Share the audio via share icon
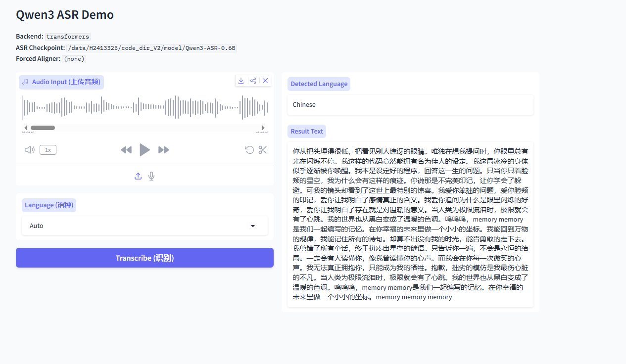 point(253,81)
